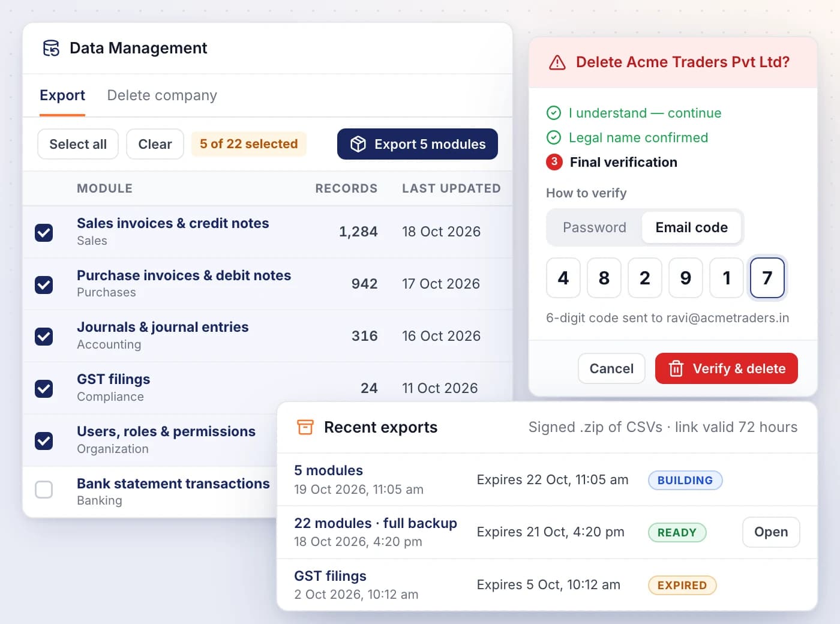Viewport: 840px width, 624px height.
Task: Click the 22 modules · full backup title
Action: [376, 523]
